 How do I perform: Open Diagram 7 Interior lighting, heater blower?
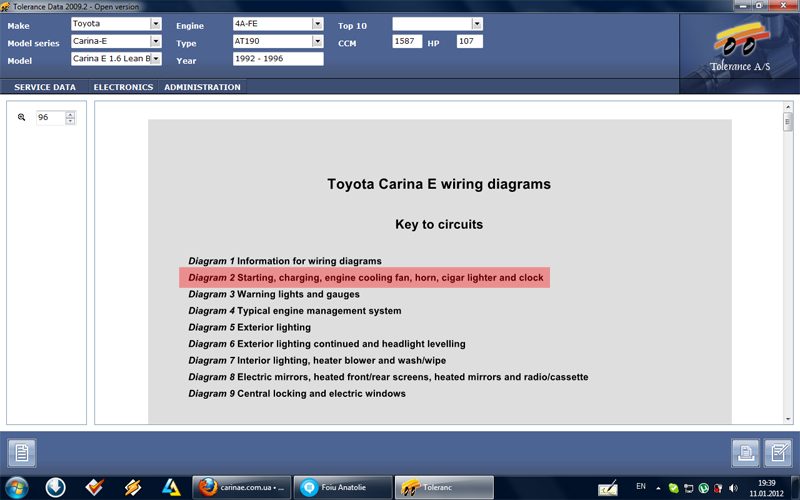[317, 361]
